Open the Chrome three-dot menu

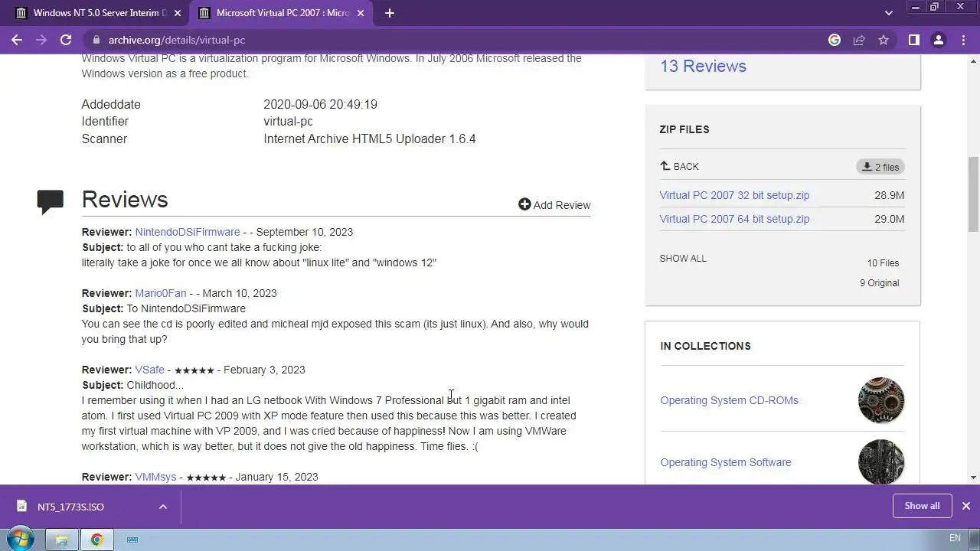coord(963,40)
